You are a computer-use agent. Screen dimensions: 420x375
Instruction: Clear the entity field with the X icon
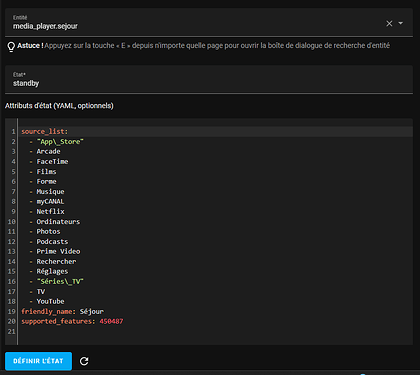pos(389,23)
